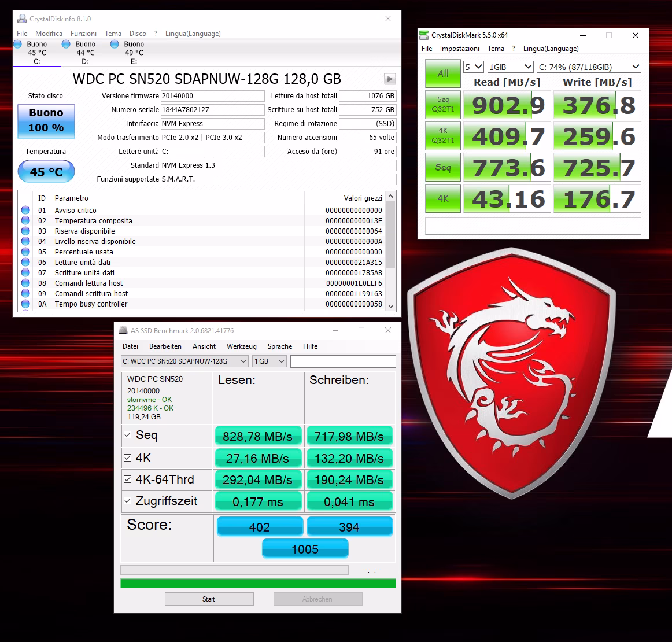Image resolution: width=672 pixels, height=642 pixels.
Task: Open Impostazioni menu in CrystalDiskMark
Action: pos(459,49)
